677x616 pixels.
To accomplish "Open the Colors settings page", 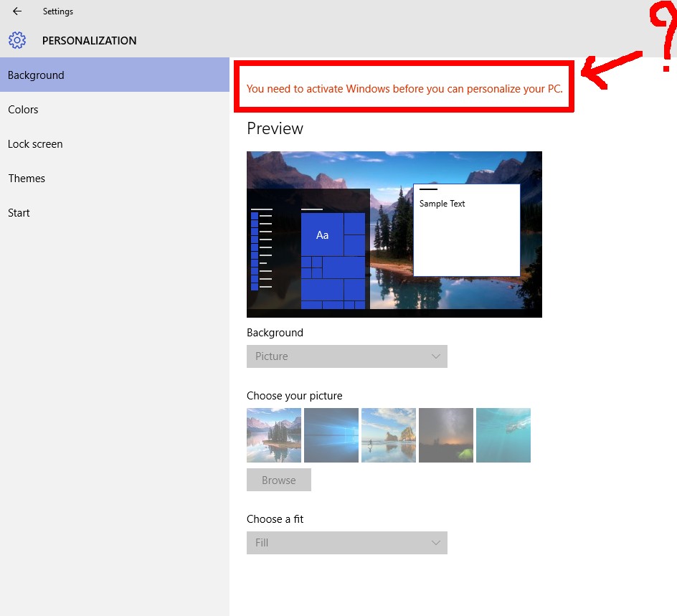I will click(23, 110).
